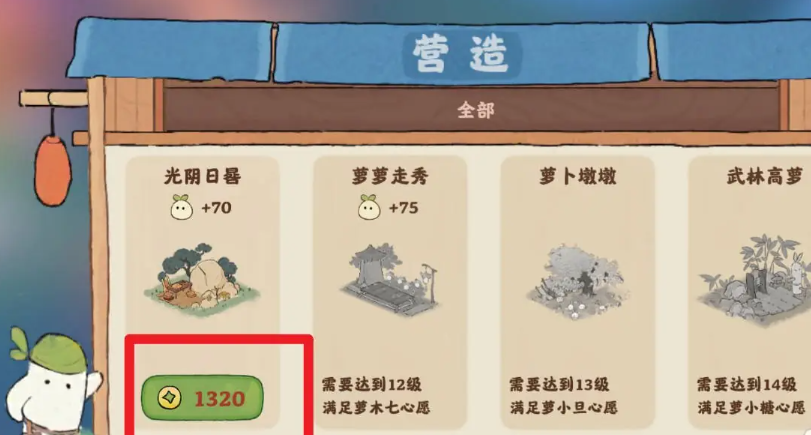811x435 pixels.
Task: Click the green 1320 coin purchase button
Action: [202, 398]
